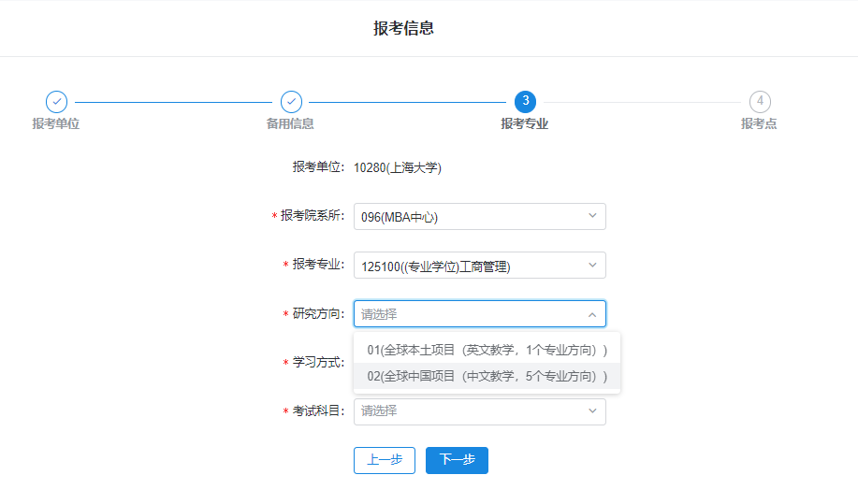
Task: Click the 报考点 step label
Action: click(759, 124)
